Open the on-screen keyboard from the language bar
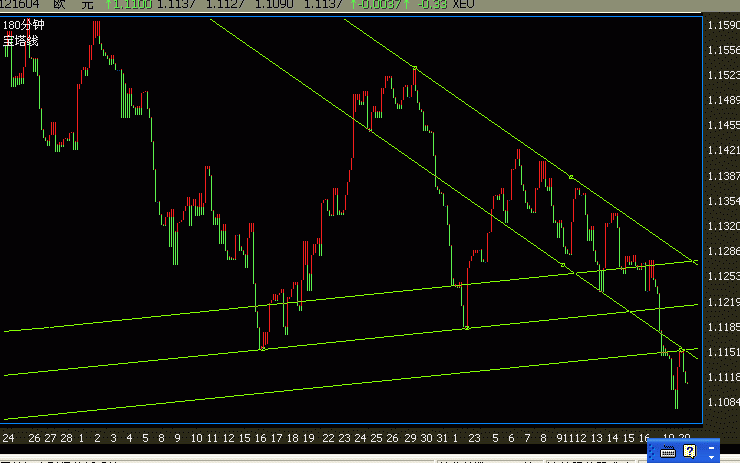The width and height of the screenshot is (740, 463). coord(667,452)
